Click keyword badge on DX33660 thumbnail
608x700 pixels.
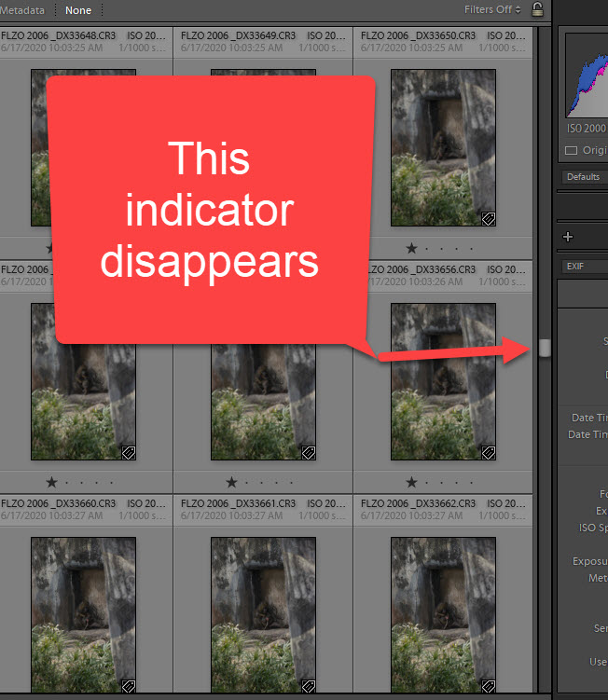[x=129, y=686]
